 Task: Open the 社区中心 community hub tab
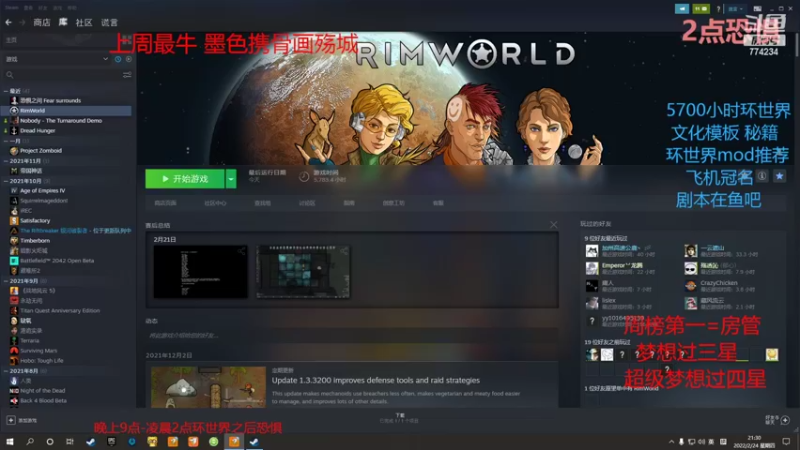pyautogui.click(x=215, y=203)
